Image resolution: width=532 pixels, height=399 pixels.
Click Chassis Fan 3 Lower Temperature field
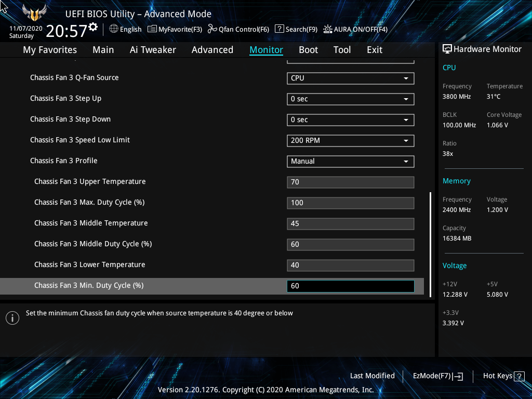[x=351, y=265]
